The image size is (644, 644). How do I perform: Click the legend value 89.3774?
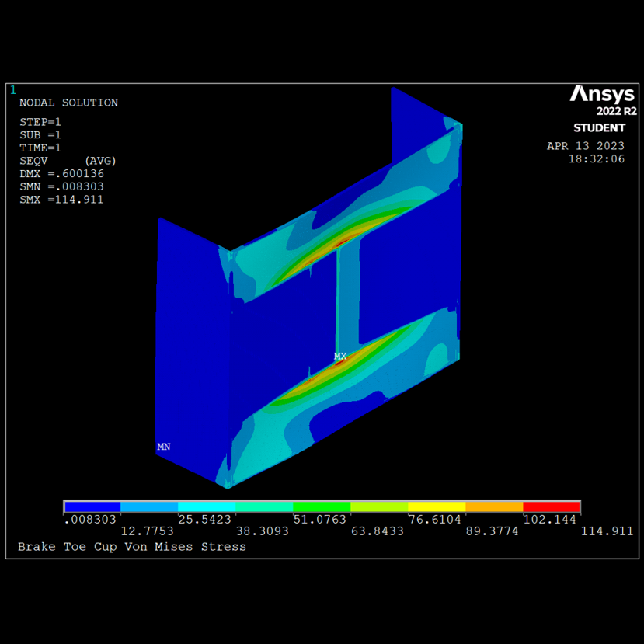[x=492, y=531]
